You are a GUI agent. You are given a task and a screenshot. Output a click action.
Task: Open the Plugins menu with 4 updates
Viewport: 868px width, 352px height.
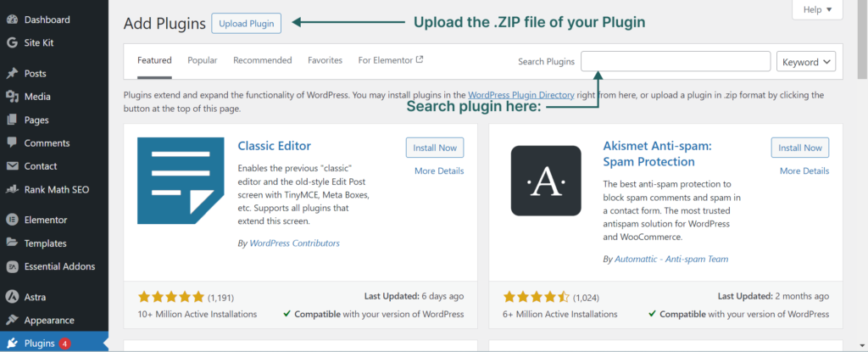point(54,344)
